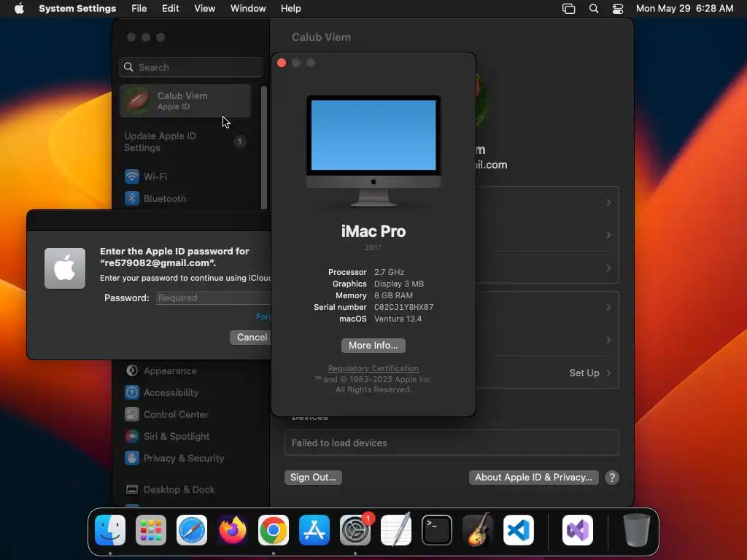The width and height of the screenshot is (747, 560).
Task: Launch Firefox from the Dock
Action: (233, 530)
